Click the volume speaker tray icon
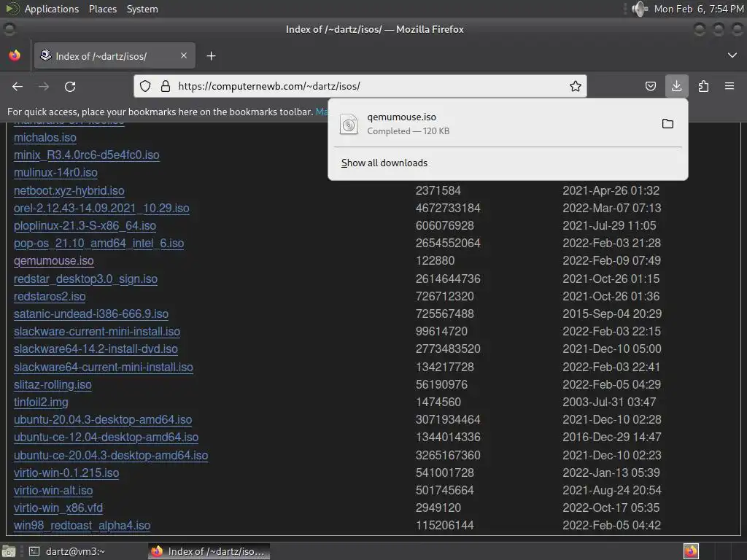 click(639, 9)
